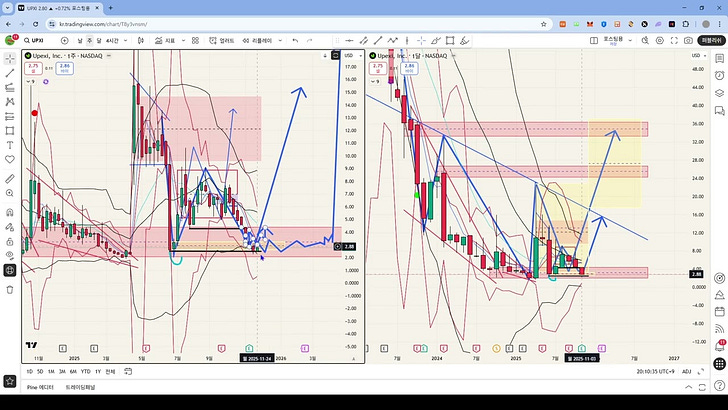Open the chart layout selector icon
The height and width of the screenshot is (410, 728).
(x=594, y=40)
